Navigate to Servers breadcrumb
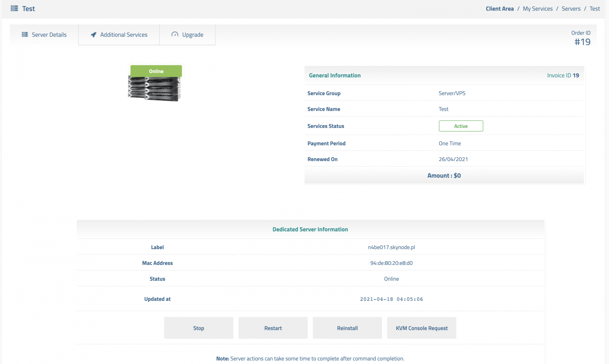The image size is (609, 364). click(571, 9)
